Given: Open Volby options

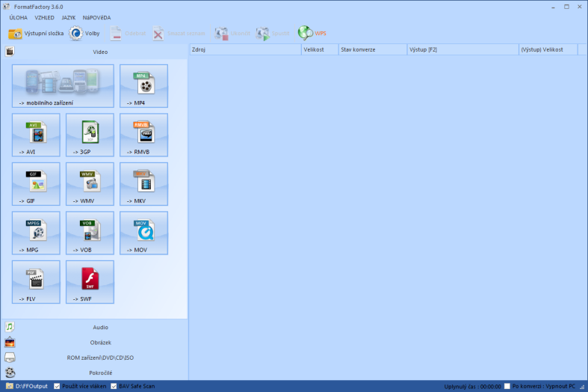Looking at the screenshot, I should 84,34.
